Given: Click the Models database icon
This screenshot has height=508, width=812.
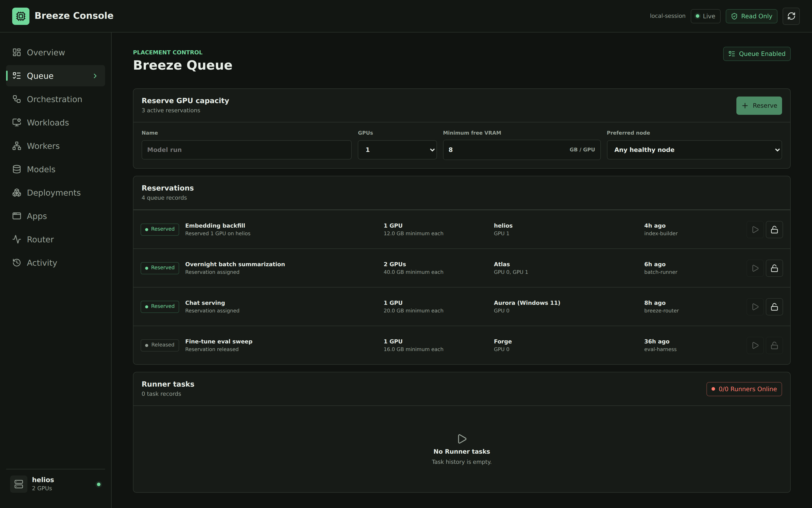Looking at the screenshot, I should [x=17, y=169].
